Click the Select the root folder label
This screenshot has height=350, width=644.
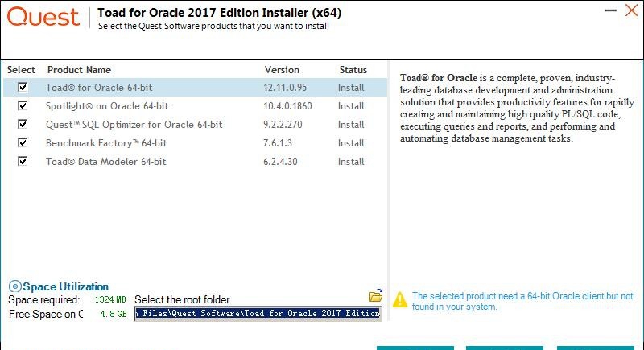click(x=182, y=299)
